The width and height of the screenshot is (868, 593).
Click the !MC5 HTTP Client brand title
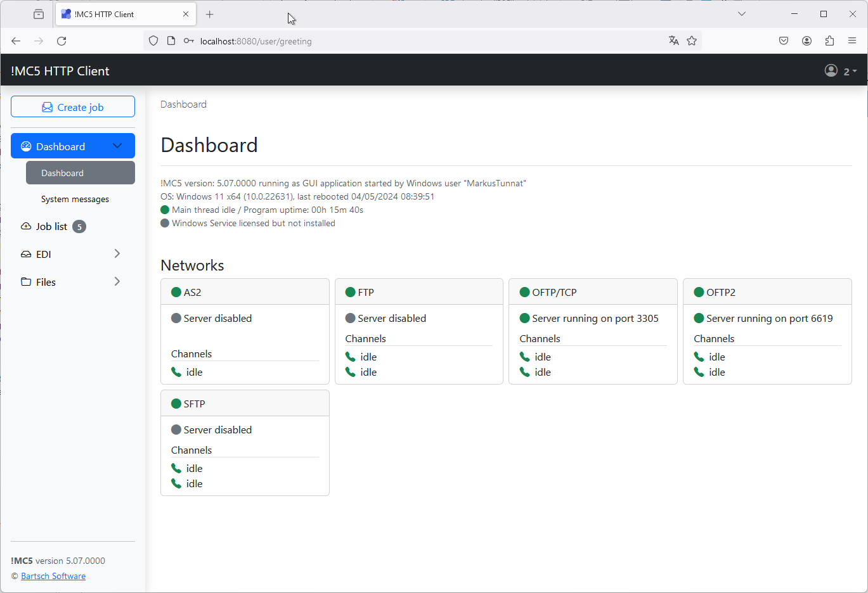60,71
